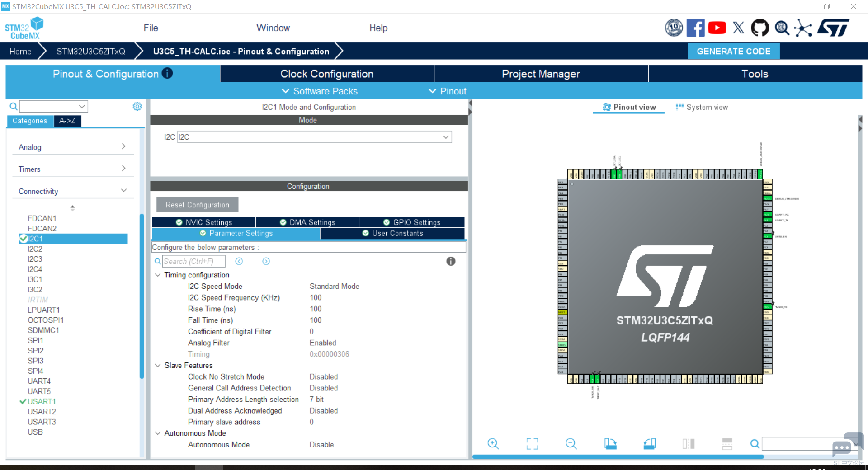Click the peripheral search magnifier icon

point(14,107)
